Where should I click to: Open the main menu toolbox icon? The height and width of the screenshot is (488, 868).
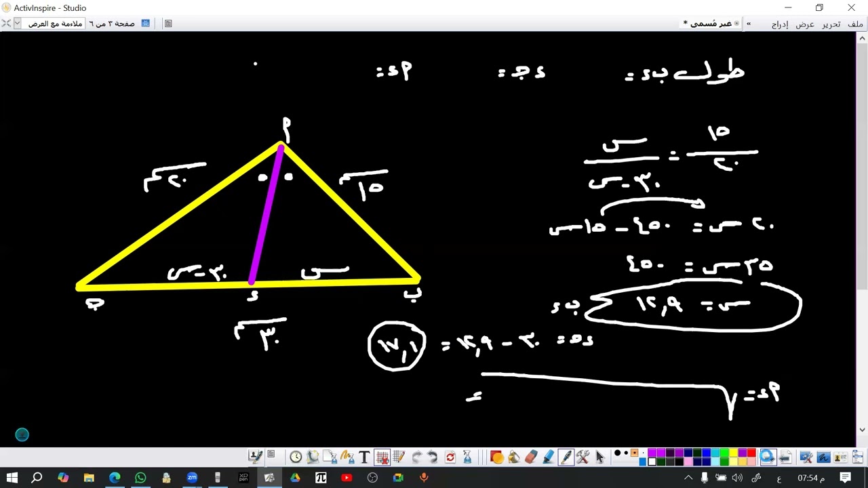(858, 456)
